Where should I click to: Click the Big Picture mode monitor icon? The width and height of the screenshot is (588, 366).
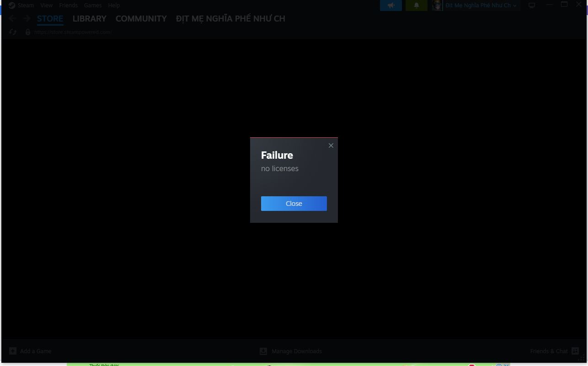click(532, 5)
